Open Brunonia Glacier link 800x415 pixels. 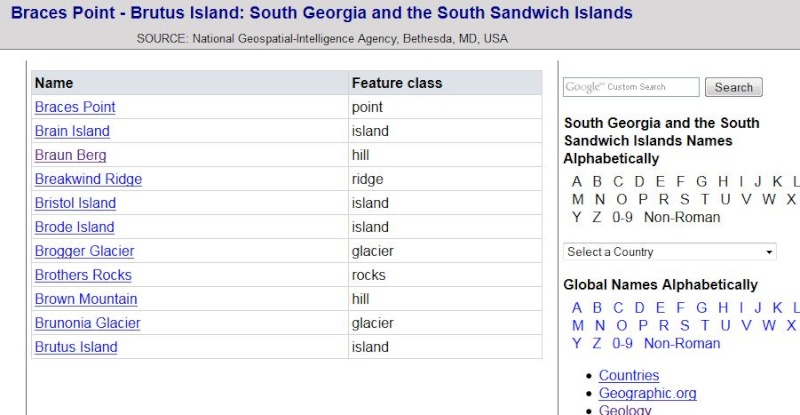(87, 323)
